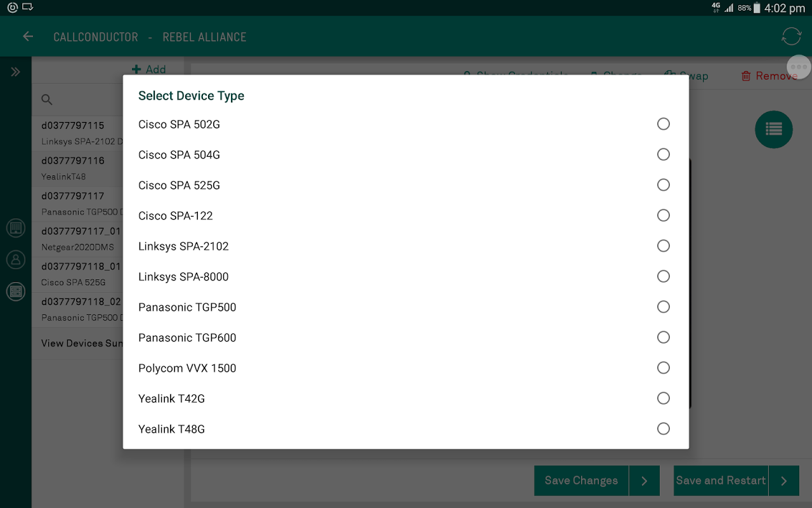Click the CALLCONDUCTOR title text
812x508 pixels.
[x=96, y=37]
